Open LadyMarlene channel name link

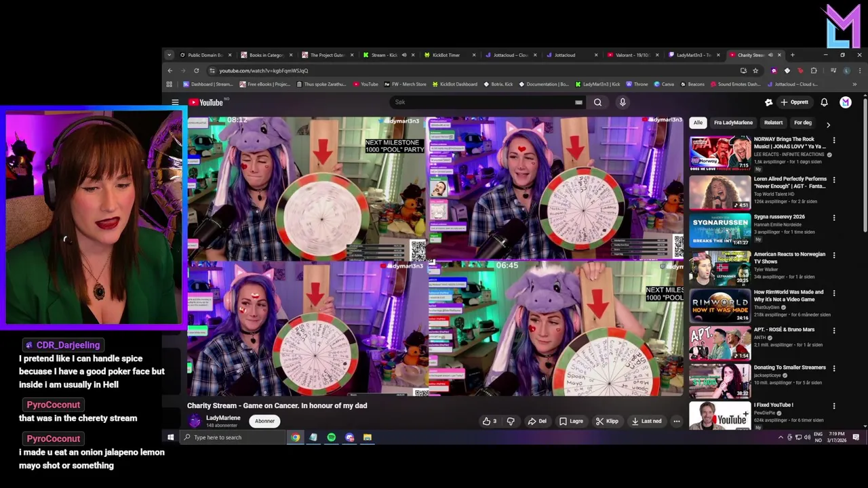(x=223, y=418)
